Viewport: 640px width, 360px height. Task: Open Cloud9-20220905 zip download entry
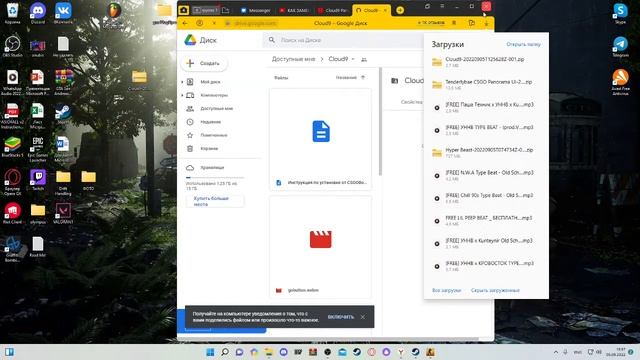(x=486, y=62)
